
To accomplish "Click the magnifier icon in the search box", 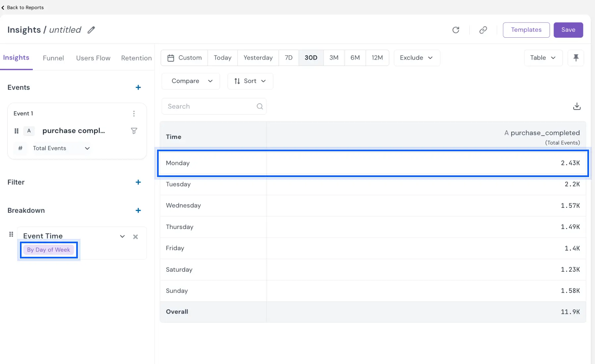I will click(x=260, y=106).
